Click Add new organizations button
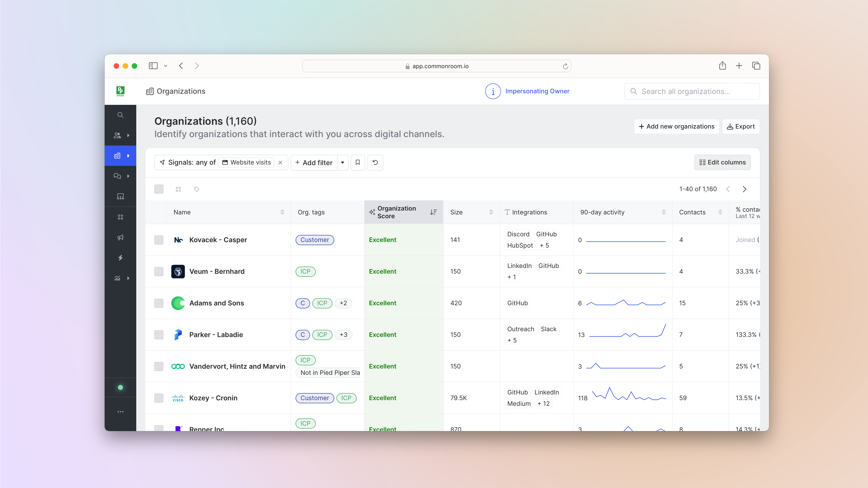868x488 pixels. [676, 126]
